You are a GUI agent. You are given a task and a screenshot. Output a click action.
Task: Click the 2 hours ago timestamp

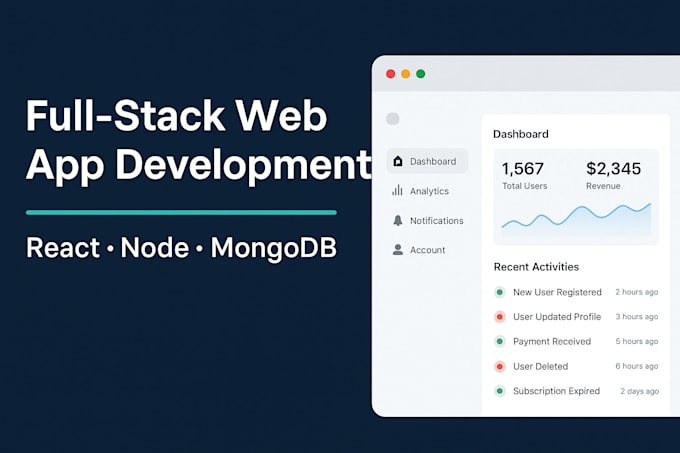637,292
